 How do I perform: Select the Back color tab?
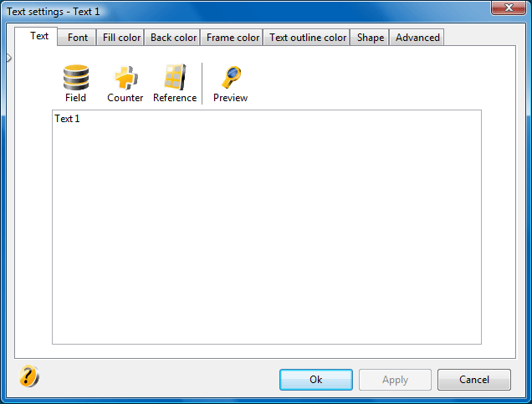(x=173, y=38)
